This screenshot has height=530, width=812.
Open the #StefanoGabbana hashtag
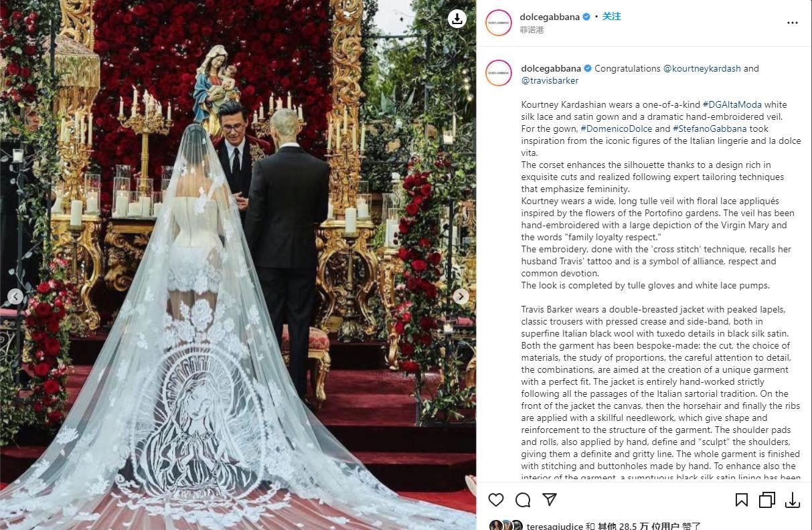click(x=702, y=128)
